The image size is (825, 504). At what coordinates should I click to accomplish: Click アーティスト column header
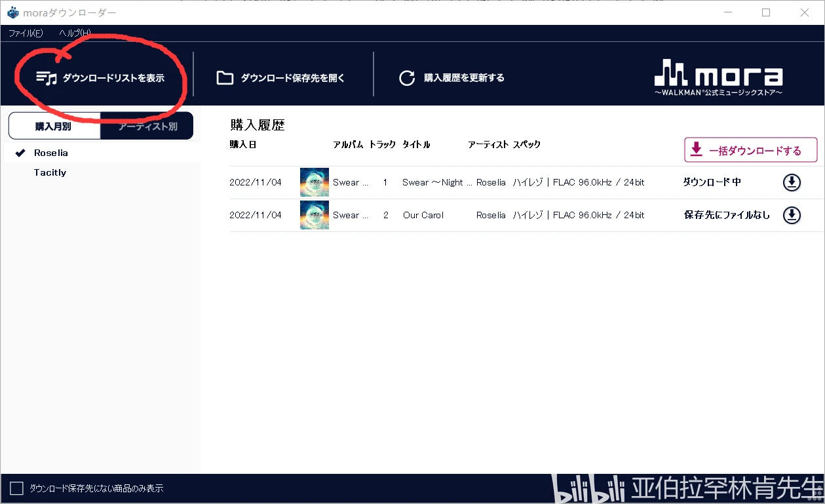point(488,144)
